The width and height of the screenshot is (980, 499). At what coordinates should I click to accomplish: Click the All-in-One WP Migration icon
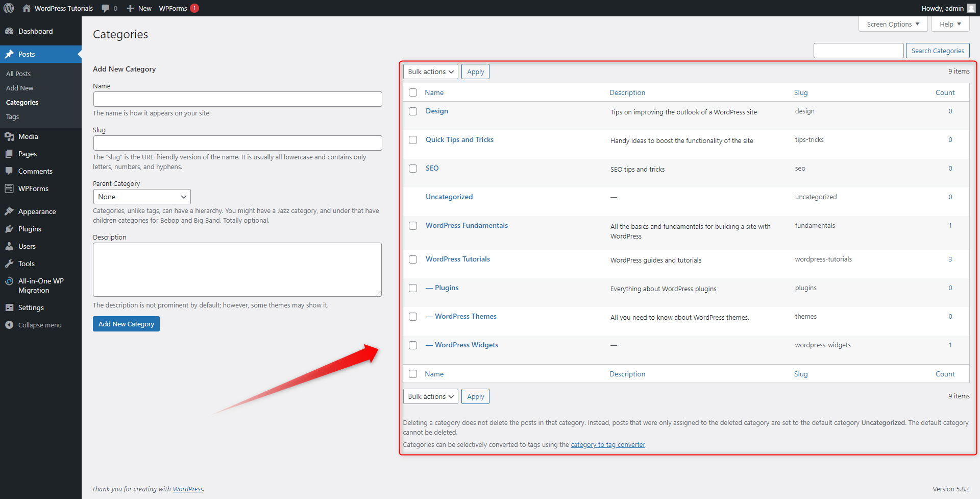(9, 281)
